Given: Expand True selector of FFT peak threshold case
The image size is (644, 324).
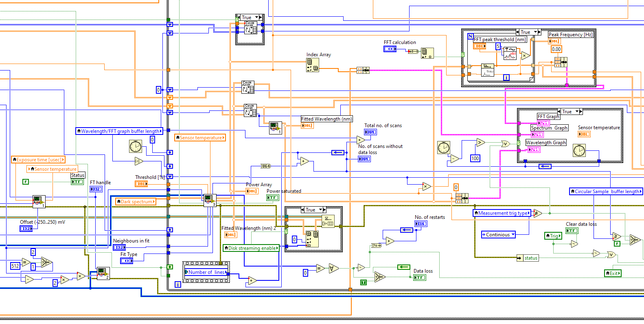Looking at the screenshot, I should pyautogui.click(x=528, y=32).
